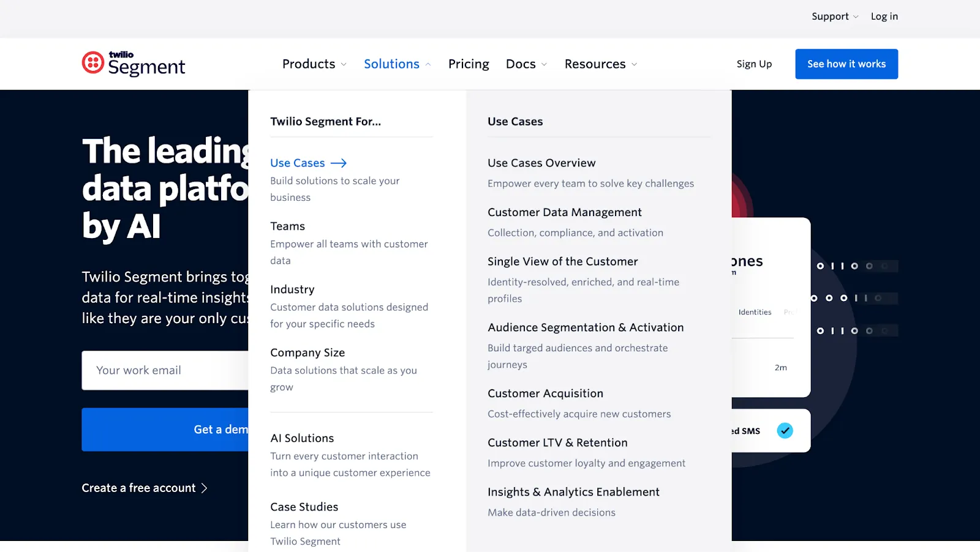Collapse the Solutions menu chevron
Viewport: 980px width, 552px height.
428,64
